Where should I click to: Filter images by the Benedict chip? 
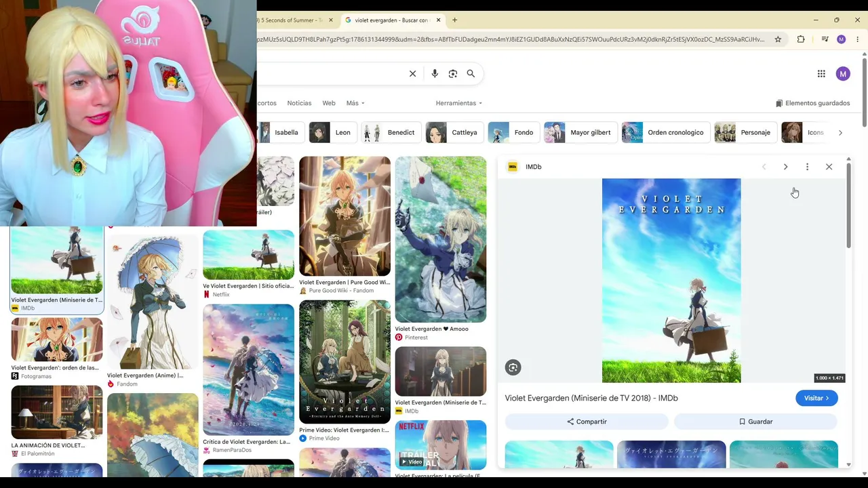pos(391,133)
